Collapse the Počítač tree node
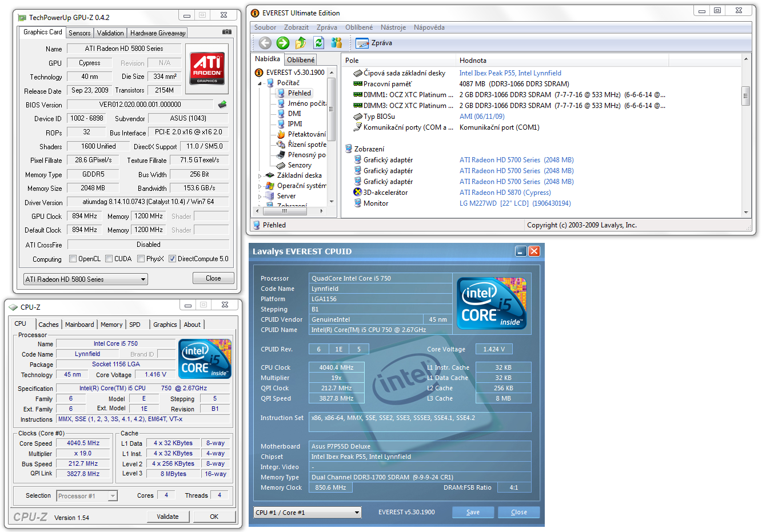 coord(260,83)
